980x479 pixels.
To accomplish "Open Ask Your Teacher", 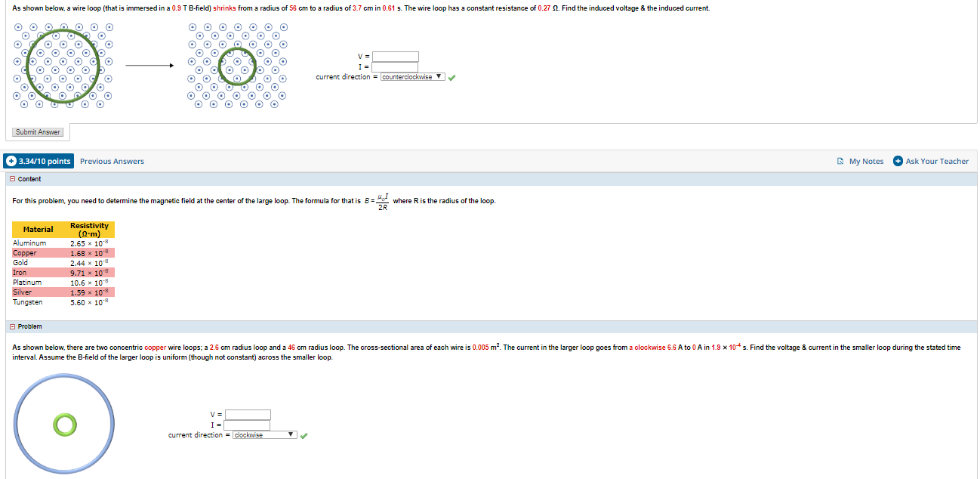I will (x=936, y=161).
